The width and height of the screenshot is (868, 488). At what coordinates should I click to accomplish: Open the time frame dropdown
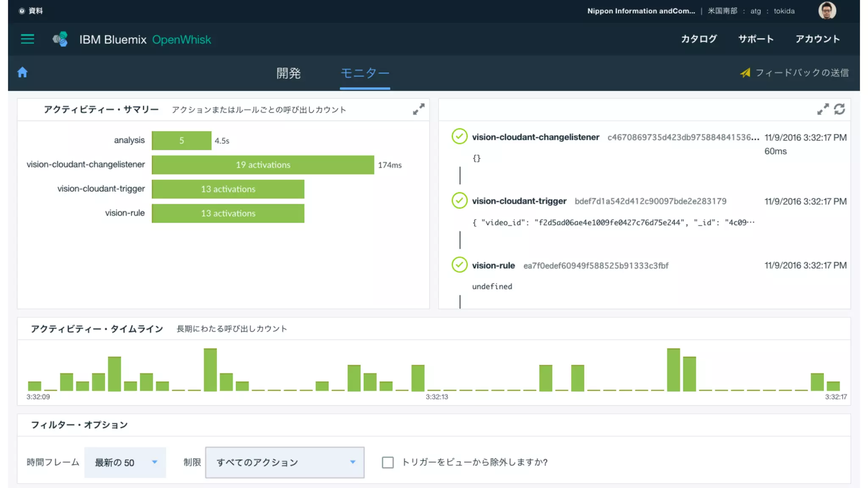125,462
